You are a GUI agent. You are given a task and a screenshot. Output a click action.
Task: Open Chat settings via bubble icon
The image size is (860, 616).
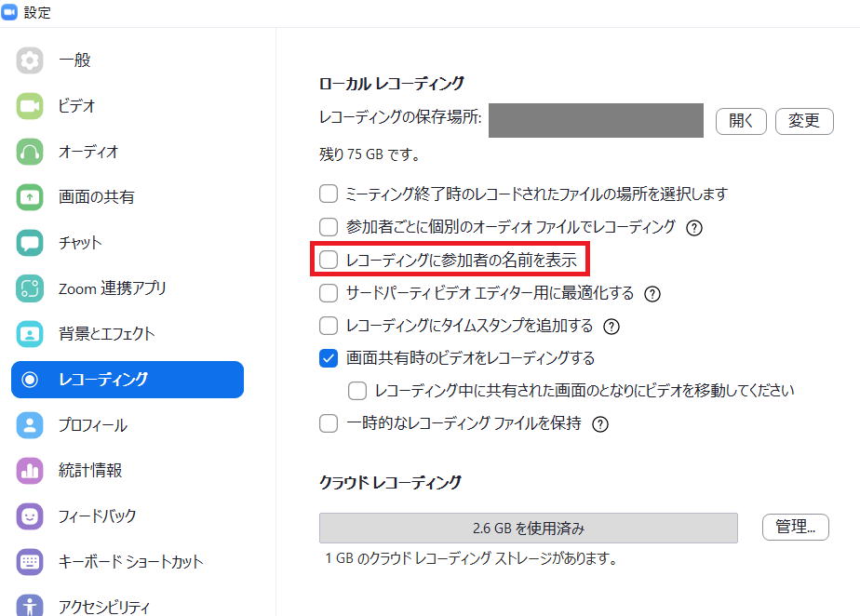coord(30,243)
